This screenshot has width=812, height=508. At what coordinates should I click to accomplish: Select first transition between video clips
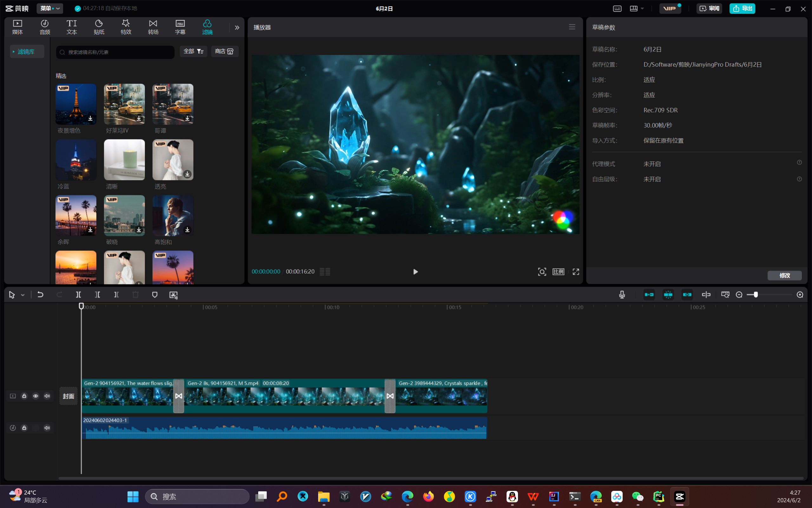point(179,396)
